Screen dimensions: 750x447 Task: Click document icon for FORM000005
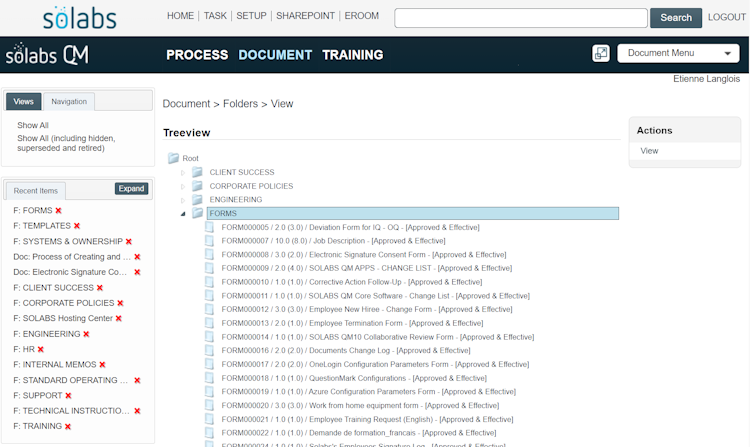(x=210, y=228)
